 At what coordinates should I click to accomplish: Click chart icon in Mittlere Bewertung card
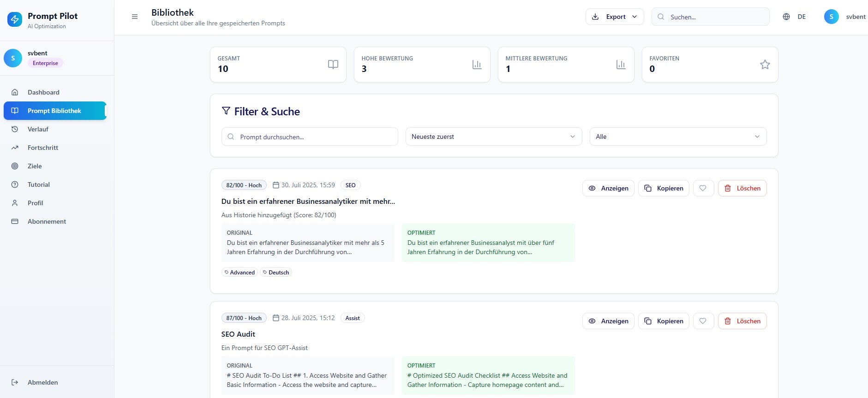pos(621,65)
